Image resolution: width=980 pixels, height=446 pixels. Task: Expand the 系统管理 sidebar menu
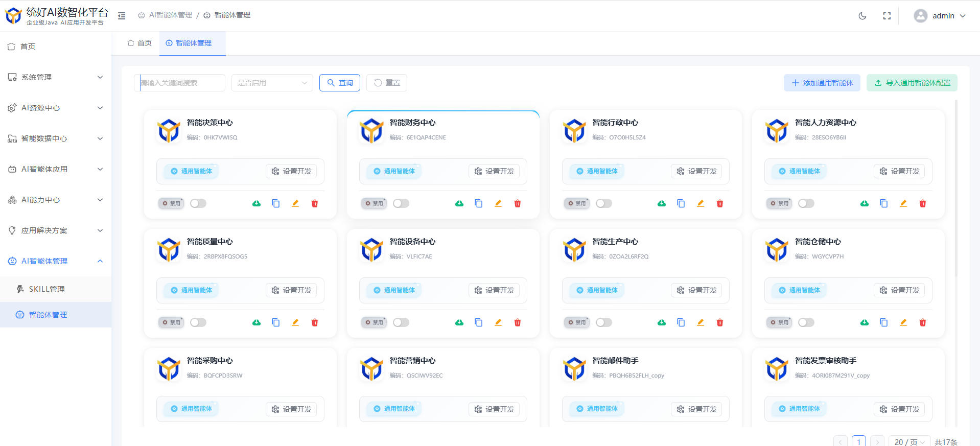click(56, 77)
